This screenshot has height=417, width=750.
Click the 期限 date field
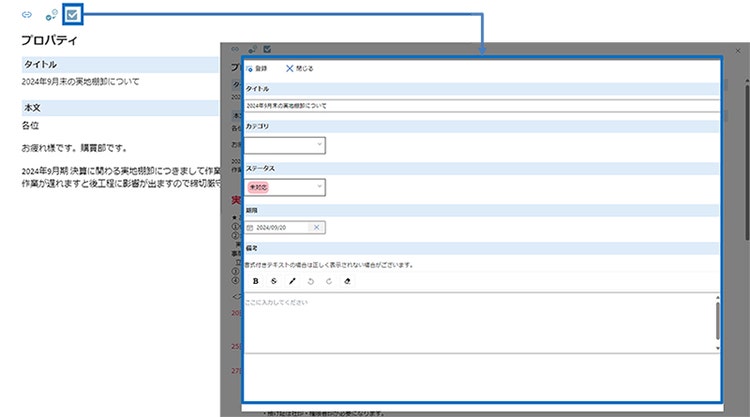click(x=285, y=228)
